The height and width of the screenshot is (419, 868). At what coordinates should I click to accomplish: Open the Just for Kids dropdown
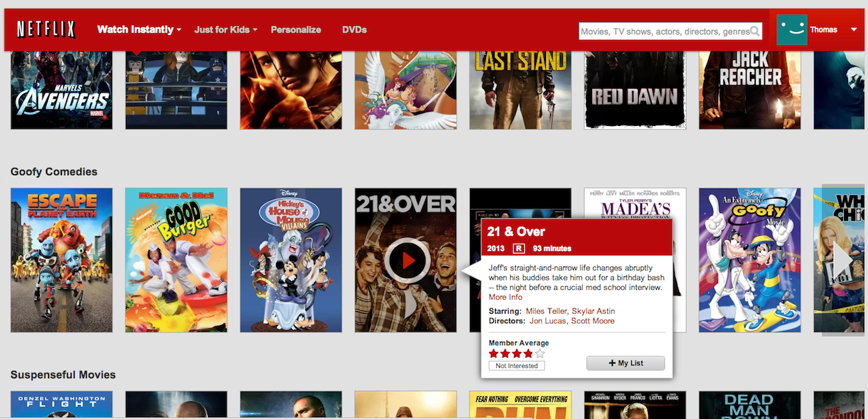point(225,29)
